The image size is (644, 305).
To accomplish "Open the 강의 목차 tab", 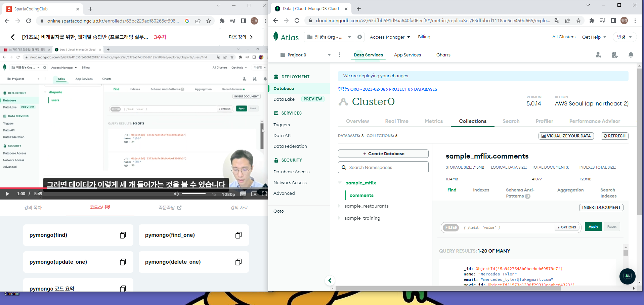I will [33, 208].
